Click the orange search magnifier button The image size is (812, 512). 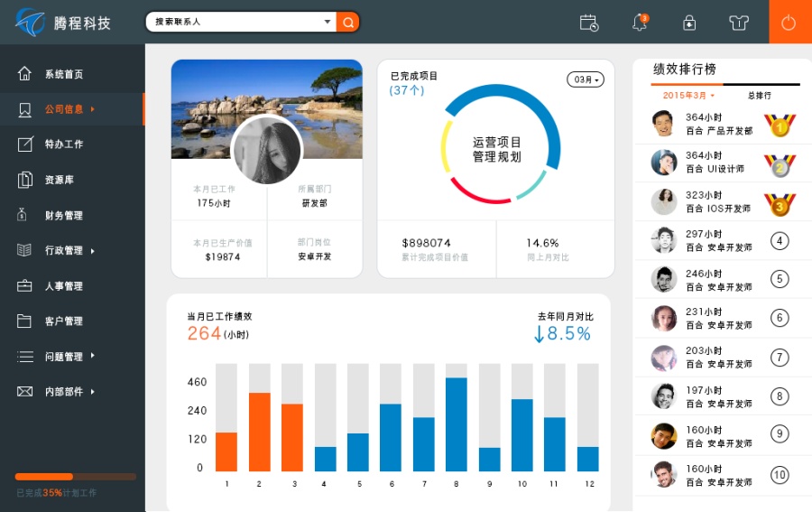pos(348,22)
